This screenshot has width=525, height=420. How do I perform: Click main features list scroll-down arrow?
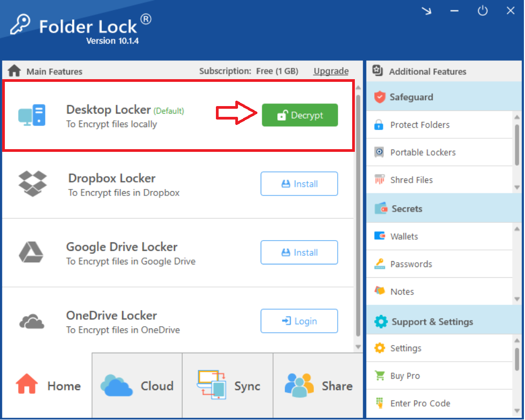(358, 347)
